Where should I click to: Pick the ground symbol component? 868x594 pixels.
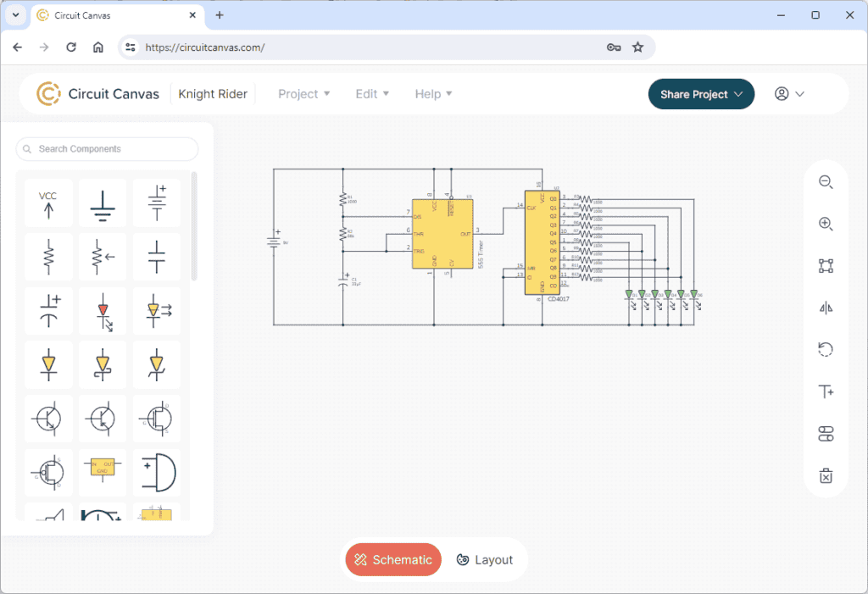pos(103,203)
